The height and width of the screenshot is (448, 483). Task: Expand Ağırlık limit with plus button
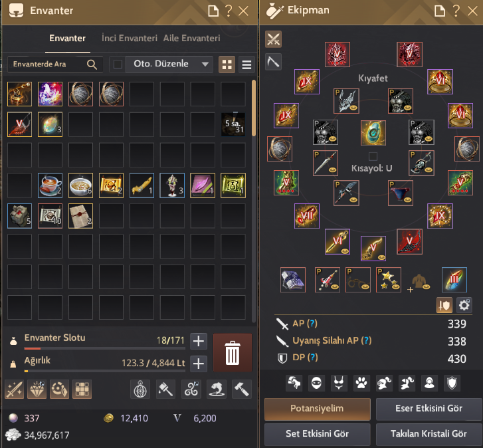pos(199,364)
